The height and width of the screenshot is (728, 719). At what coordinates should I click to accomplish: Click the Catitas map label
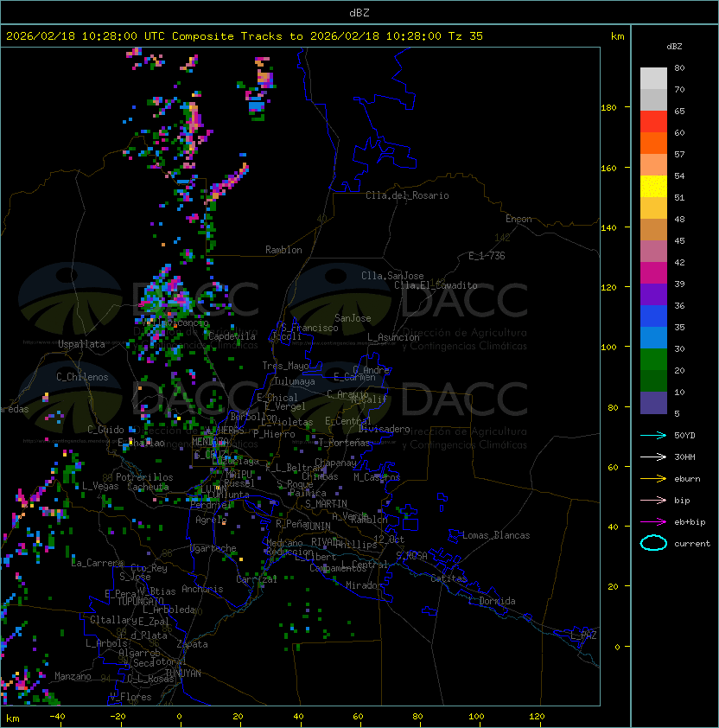449,578
